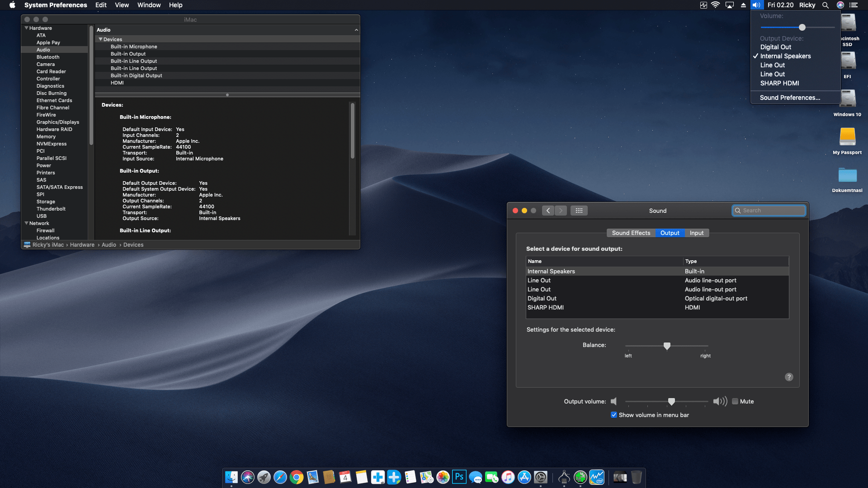Click the volume speaker icon in menu bar

(x=756, y=5)
